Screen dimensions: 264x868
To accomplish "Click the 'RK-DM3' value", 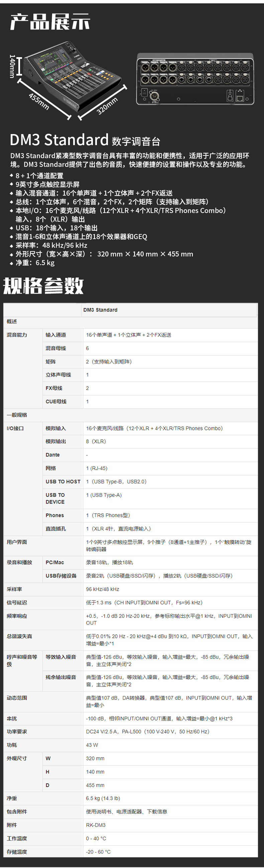I will [x=96, y=825].
